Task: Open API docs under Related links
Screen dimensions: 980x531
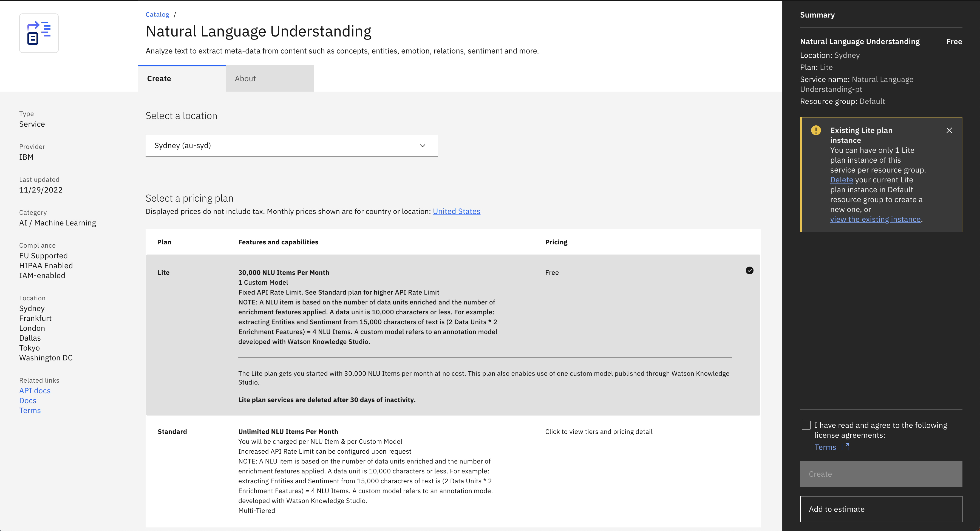Action: 35,391
